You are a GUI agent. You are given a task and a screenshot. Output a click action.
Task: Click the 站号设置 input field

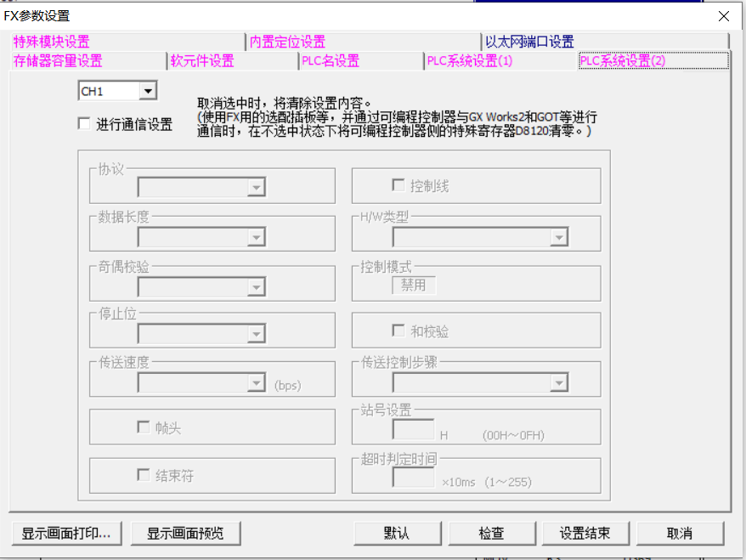point(413,430)
